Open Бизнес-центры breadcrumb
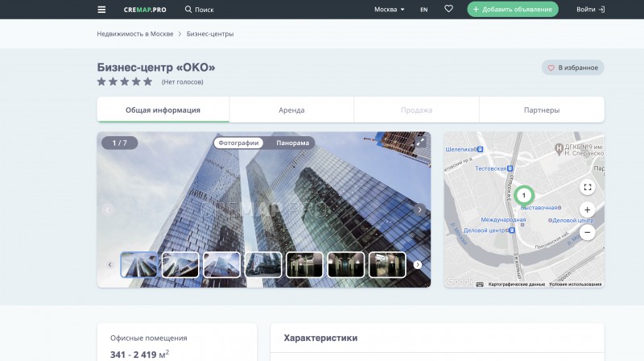 coord(210,34)
